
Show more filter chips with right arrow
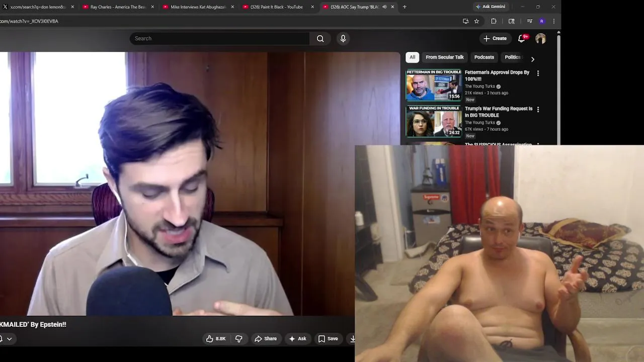coord(532,59)
